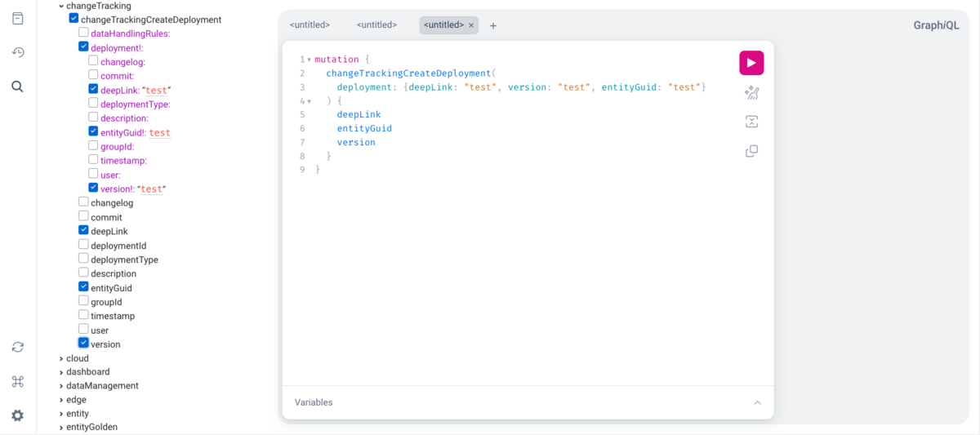The width and height of the screenshot is (980, 435).
Task: Enable dataHandlingRules argument checkbox
Action: click(83, 33)
